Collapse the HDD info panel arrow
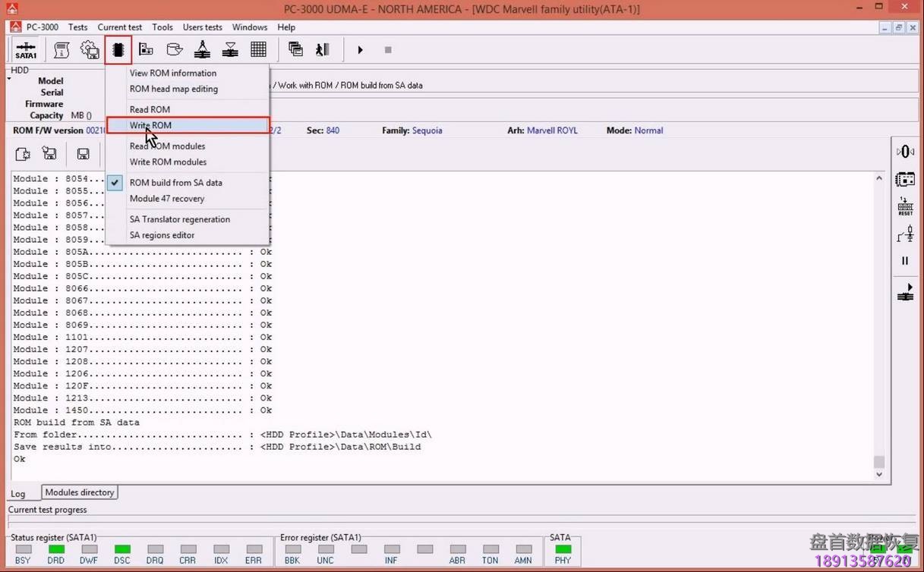Screen dimensions: 924x572 [x=8, y=80]
